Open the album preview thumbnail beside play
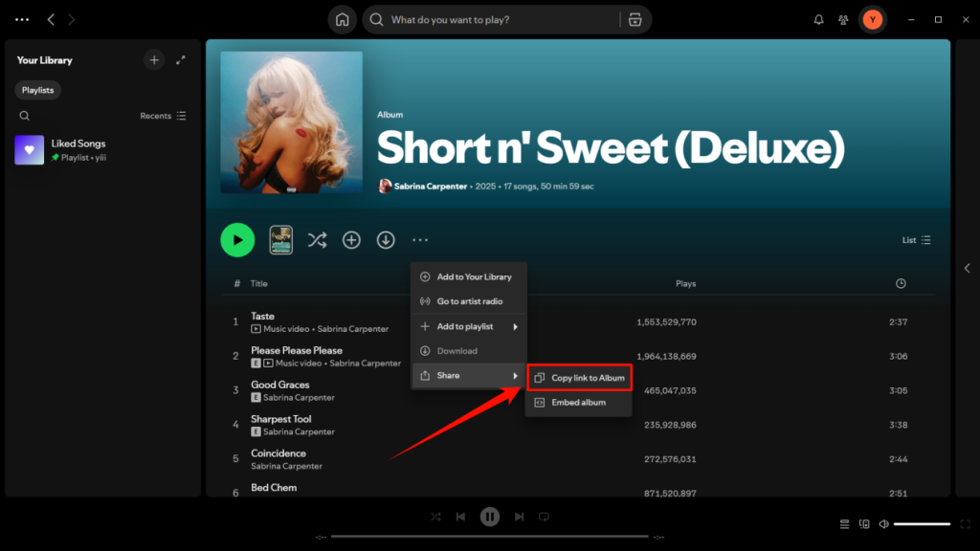Image resolution: width=980 pixels, height=551 pixels. [x=280, y=240]
